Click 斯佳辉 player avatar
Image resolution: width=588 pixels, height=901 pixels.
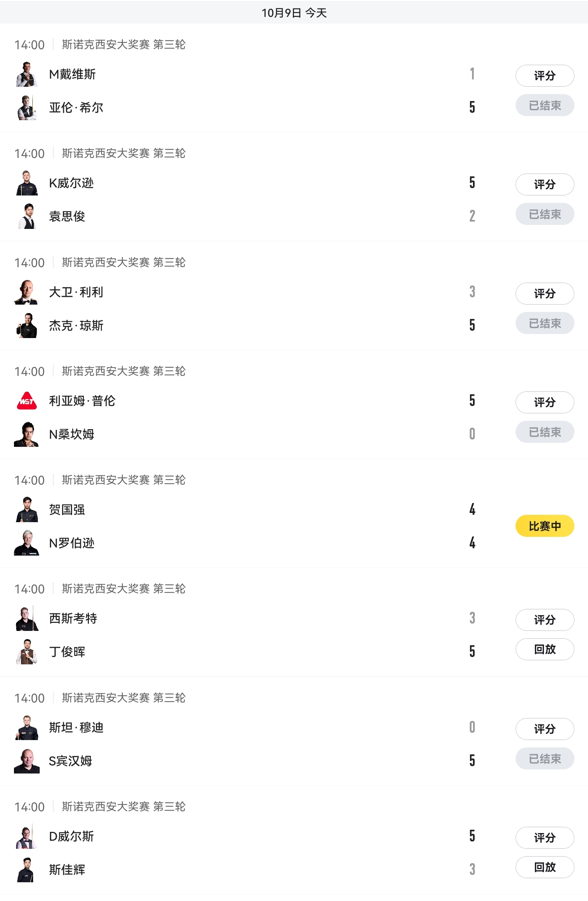click(x=27, y=869)
